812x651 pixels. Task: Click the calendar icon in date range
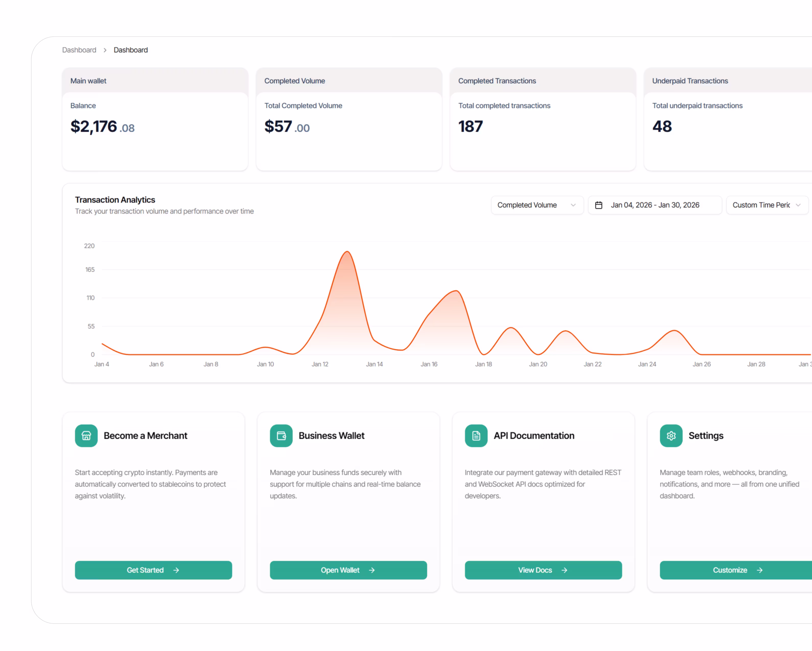599,205
